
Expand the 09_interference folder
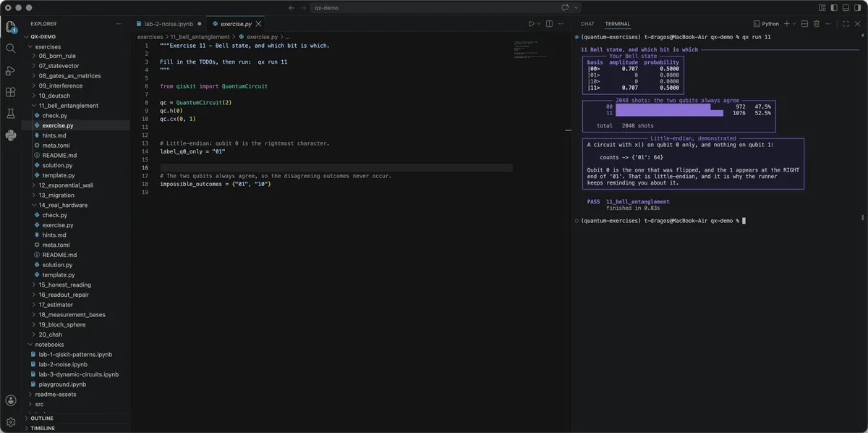coord(60,85)
